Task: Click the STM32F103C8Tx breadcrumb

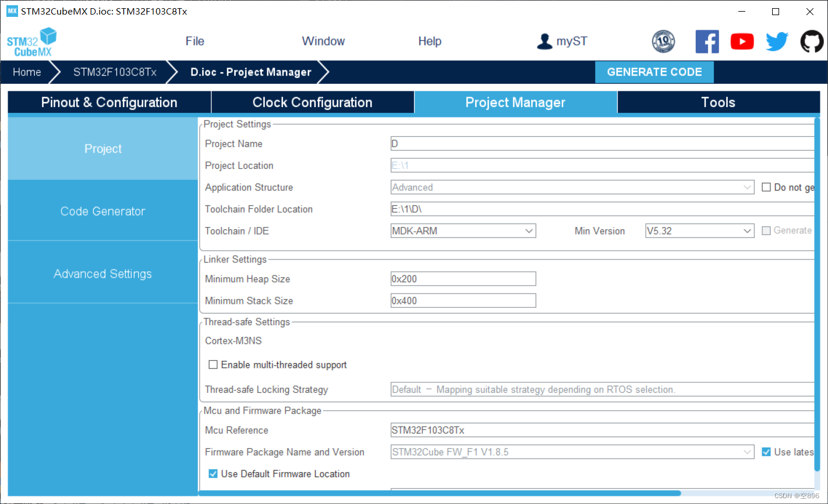Action: [115, 72]
